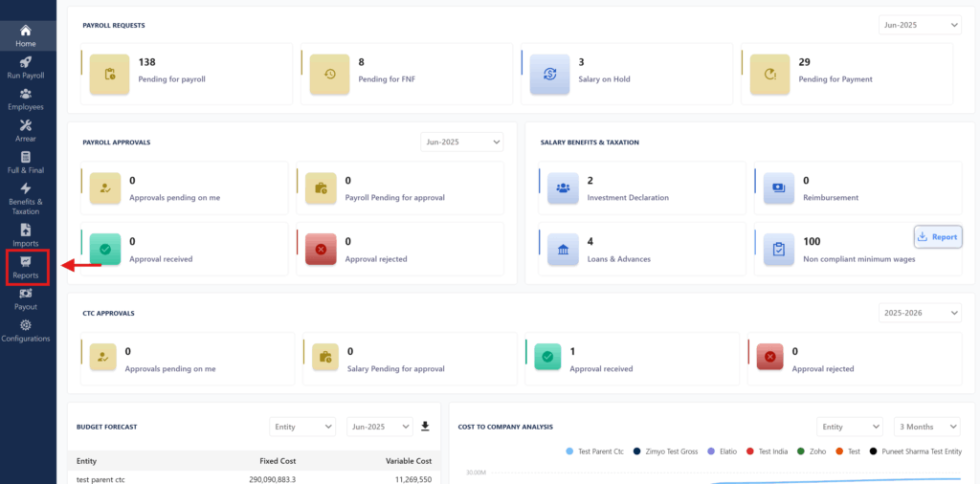Go to Home in the sidebar
Screen dimensions: 980x484
[x=26, y=36]
